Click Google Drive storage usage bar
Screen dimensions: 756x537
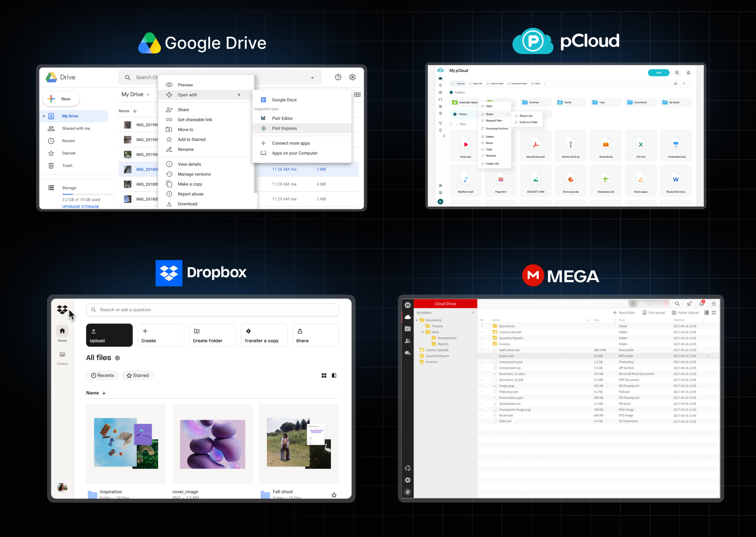click(88, 194)
